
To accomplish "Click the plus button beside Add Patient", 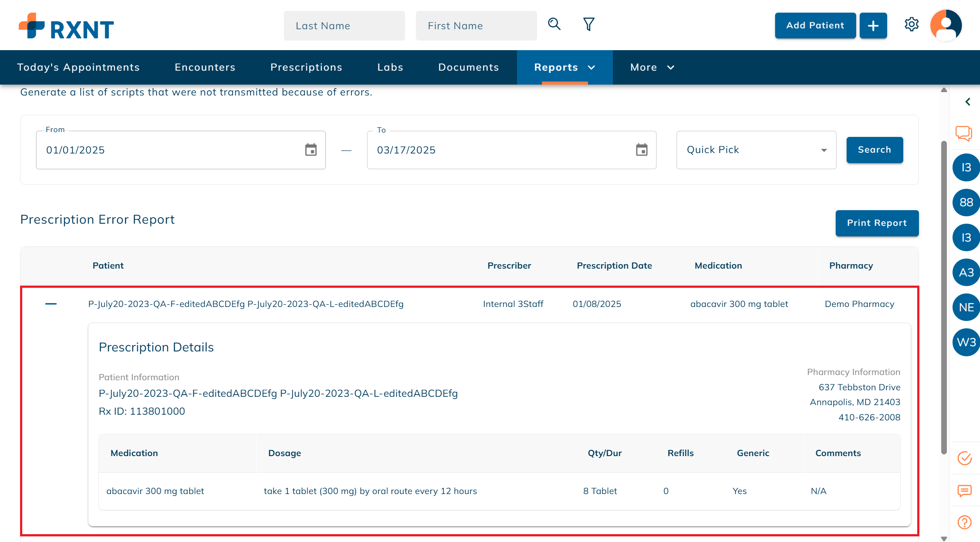I will (873, 26).
